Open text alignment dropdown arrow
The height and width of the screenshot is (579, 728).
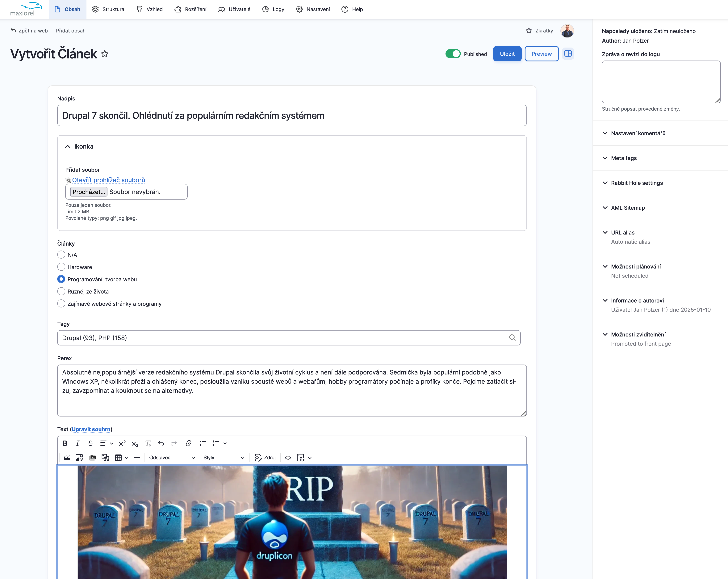tap(111, 444)
